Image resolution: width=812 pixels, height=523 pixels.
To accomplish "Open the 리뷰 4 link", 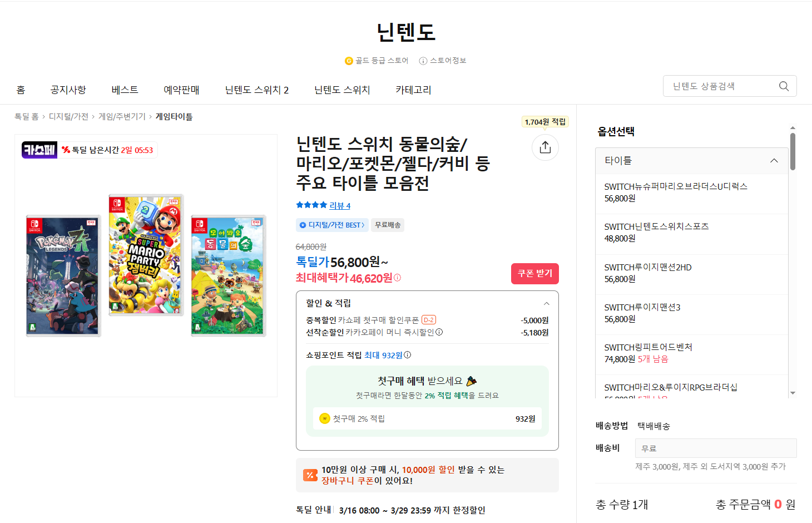I will (x=339, y=205).
